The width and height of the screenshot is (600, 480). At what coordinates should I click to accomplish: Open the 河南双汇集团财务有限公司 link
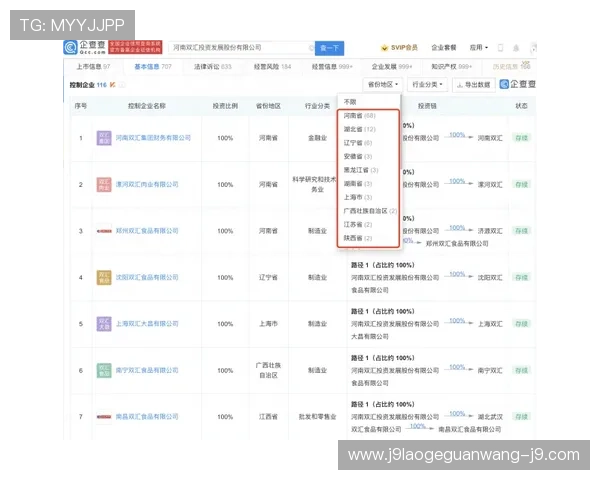(x=153, y=138)
